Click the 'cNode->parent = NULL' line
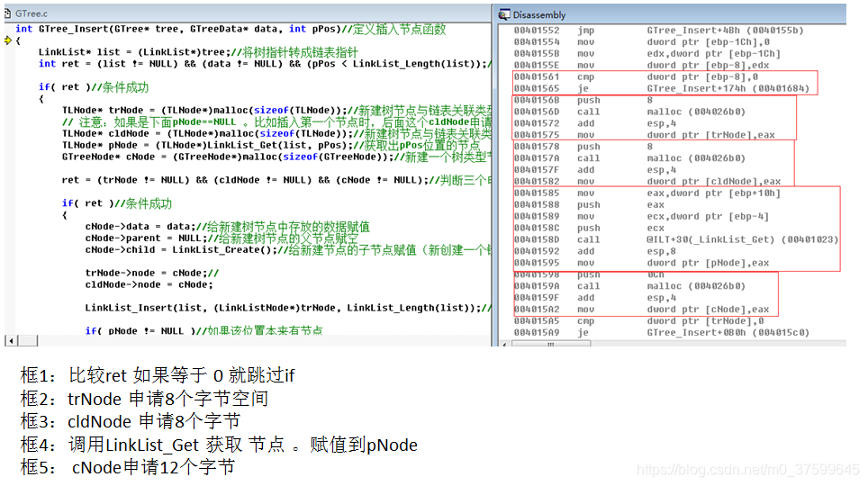This screenshot has width=868, height=486. (x=222, y=238)
